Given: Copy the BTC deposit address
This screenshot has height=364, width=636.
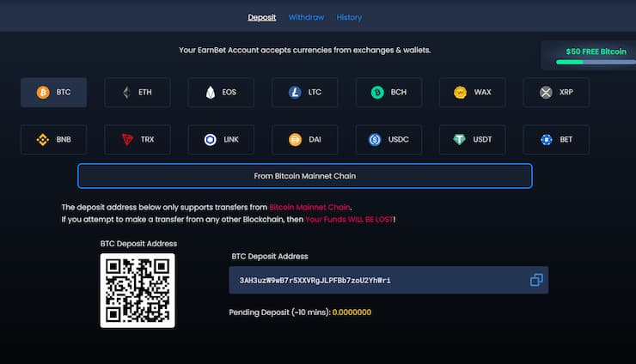Looking at the screenshot, I should (x=536, y=280).
